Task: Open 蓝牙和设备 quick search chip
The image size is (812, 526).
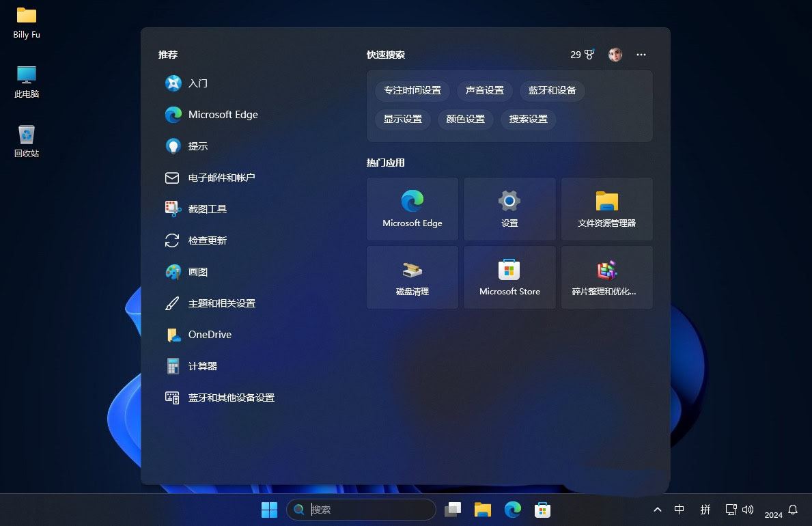Action: click(552, 90)
